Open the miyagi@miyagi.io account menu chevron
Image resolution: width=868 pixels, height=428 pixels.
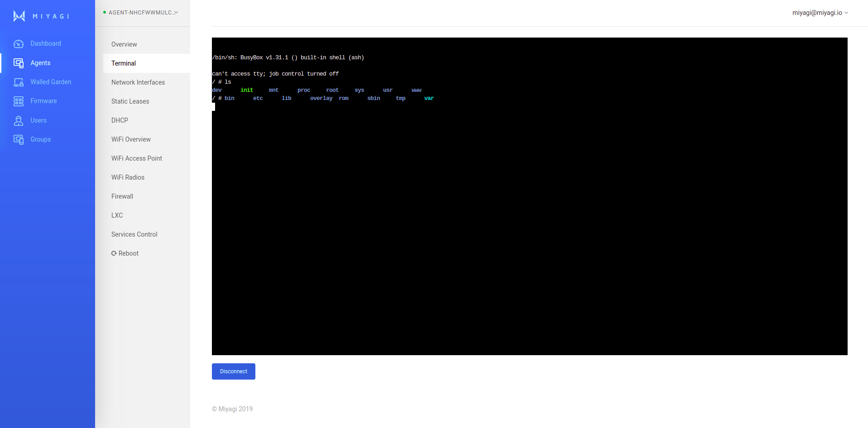[x=846, y=13]
